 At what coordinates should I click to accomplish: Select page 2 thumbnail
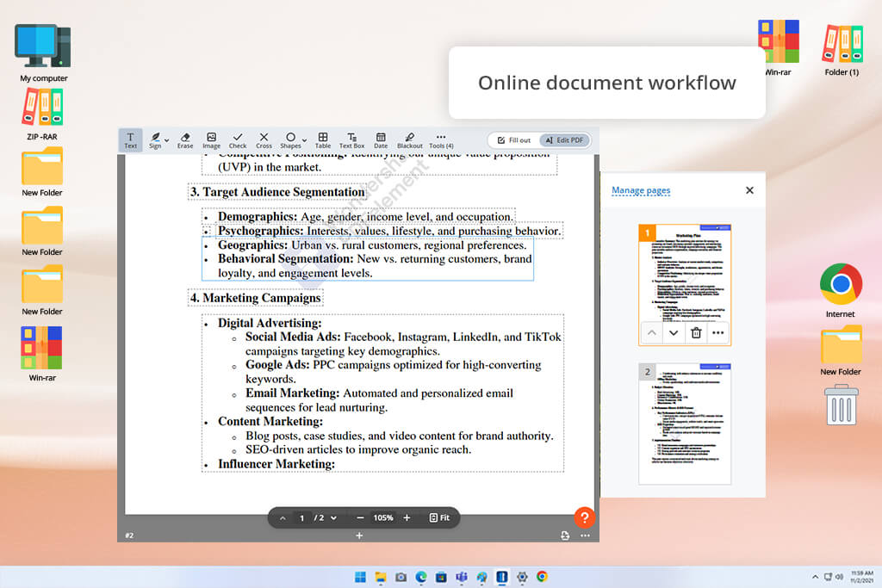(685, 424)
